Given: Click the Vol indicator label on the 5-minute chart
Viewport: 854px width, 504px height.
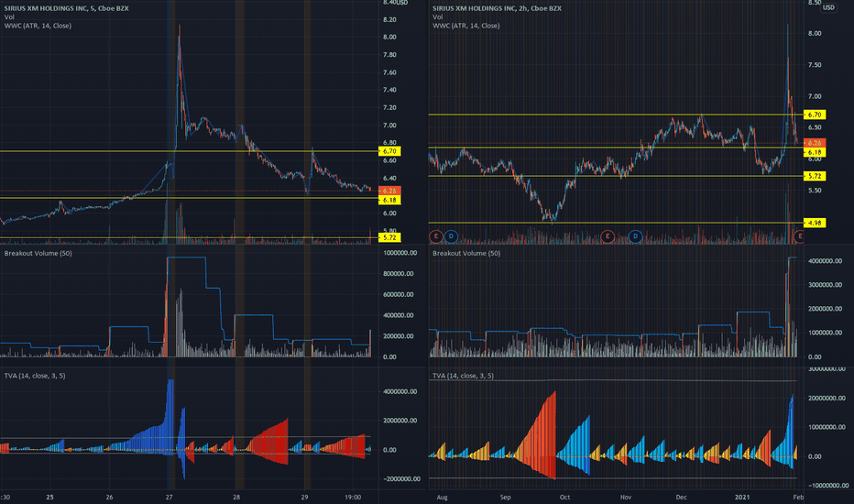Looking at the screenshot, I should (x=9, y=16).
